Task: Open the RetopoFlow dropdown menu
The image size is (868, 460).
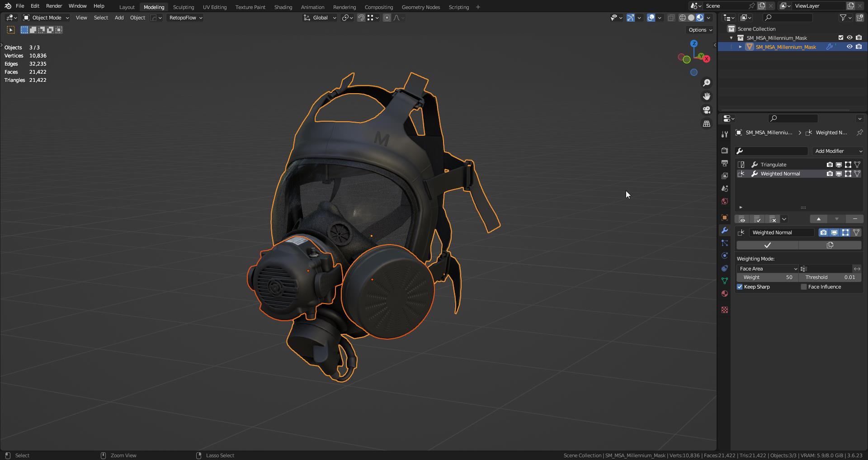Action: 185,18
